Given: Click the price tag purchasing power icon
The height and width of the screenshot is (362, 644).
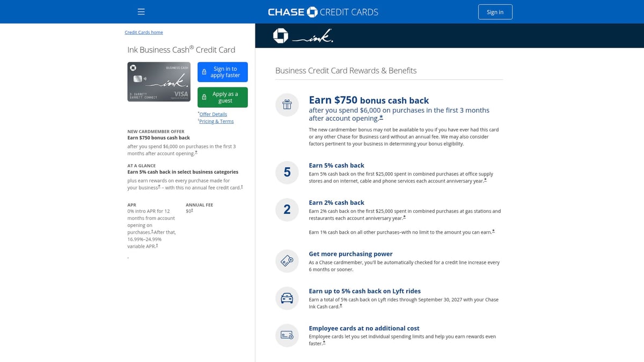Looking at the screenshot, I should tap(287, 261).
